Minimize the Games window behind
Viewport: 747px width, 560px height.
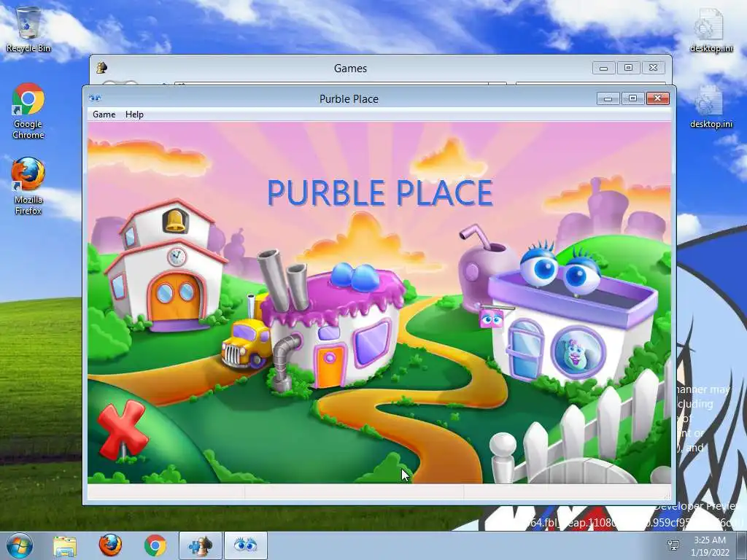coord(603,68)
